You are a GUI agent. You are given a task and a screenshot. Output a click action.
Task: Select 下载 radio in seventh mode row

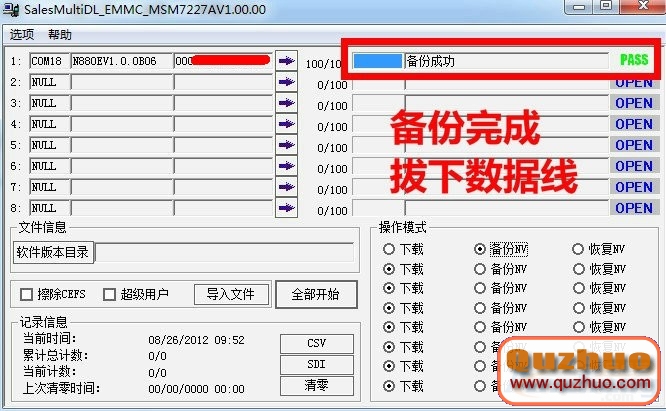[x=389, y=366]
